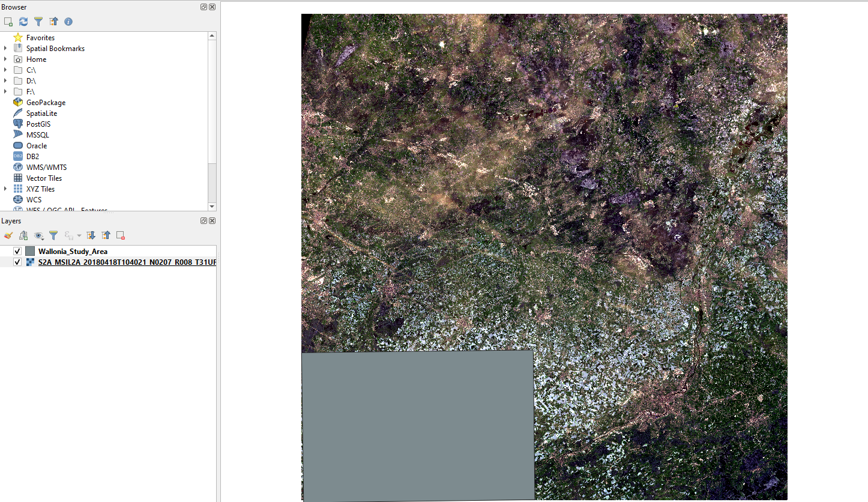Click the Favorites star icon
Screen dimensions: 868x502
18,38
